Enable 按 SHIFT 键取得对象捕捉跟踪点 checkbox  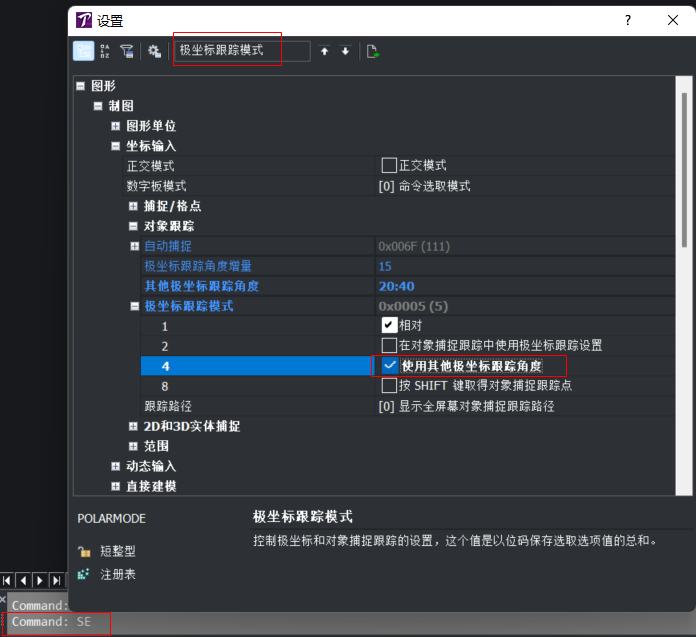[389, 386]
